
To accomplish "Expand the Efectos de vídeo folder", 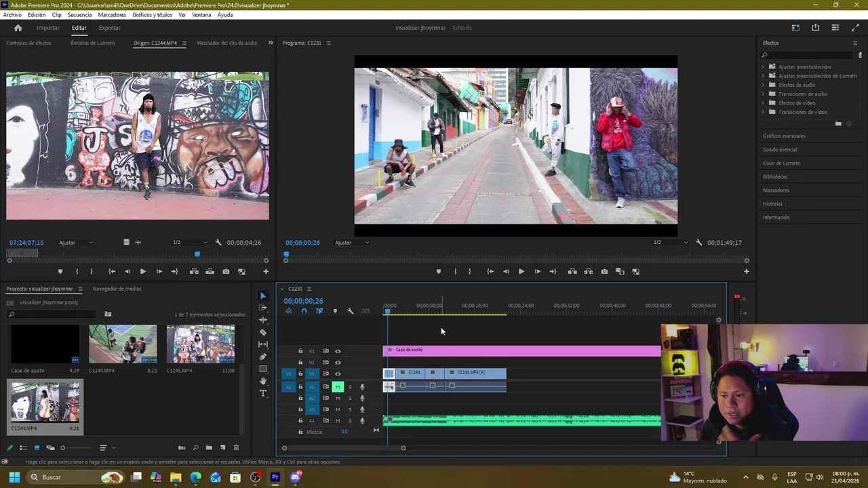I will 763,103.
